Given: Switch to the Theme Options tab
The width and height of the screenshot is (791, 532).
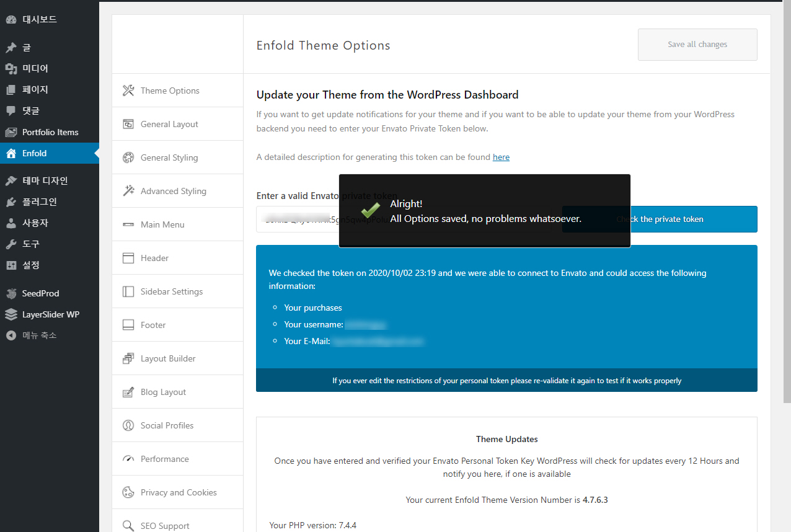Looking at the screenshot, I should click(x=177, y=91).
